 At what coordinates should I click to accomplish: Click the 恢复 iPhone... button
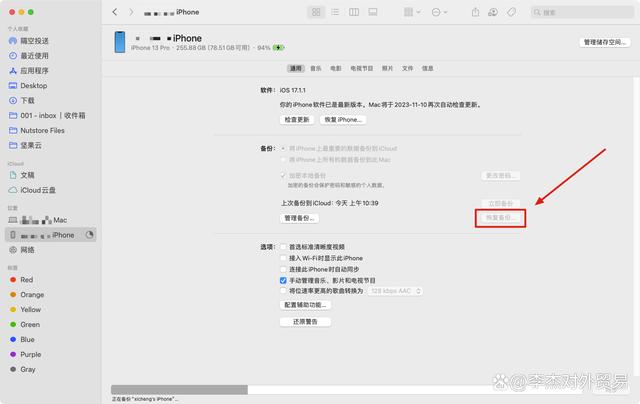click(x=343, y=120)
